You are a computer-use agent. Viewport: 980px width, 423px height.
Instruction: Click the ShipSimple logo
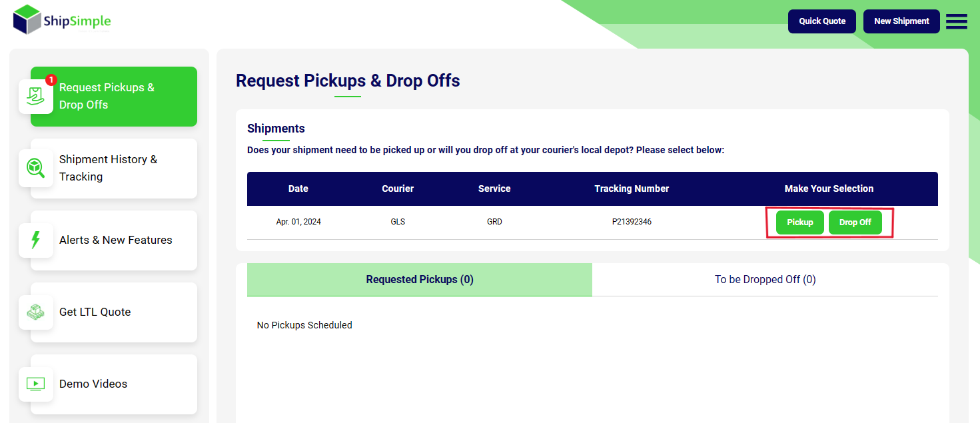(62, 20)
